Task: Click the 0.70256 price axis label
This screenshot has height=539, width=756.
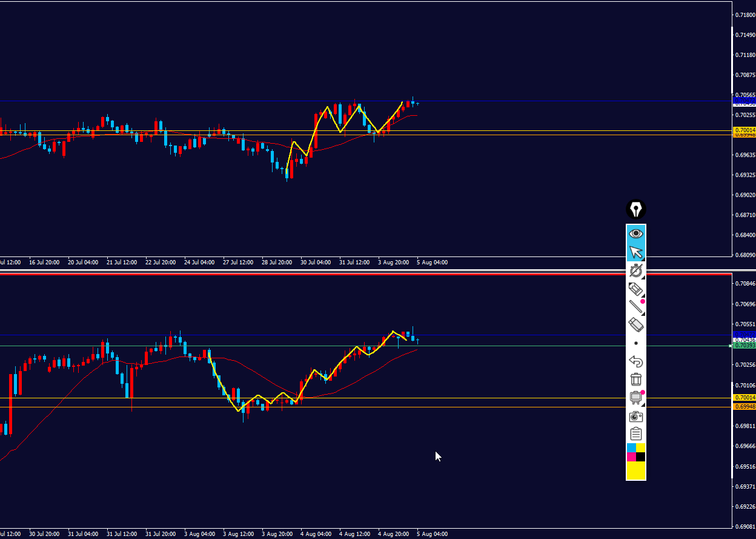Action: (x=745, y=365)
